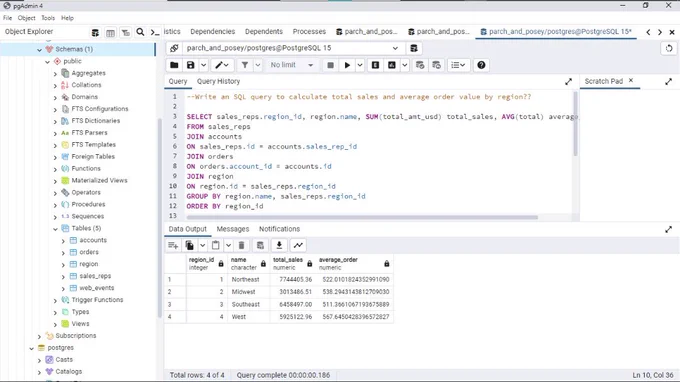This screenshot has width=680, height=382.
Task: Open the execute options dropdown arrow
Action: point(360,65)
